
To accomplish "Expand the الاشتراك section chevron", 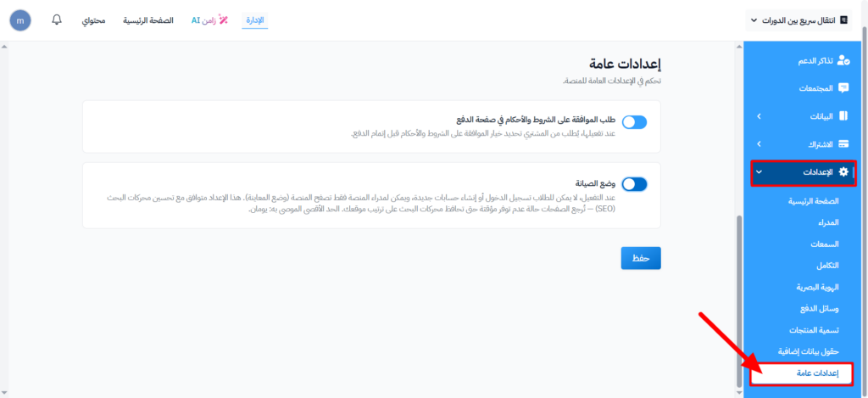I will (758, 144).
